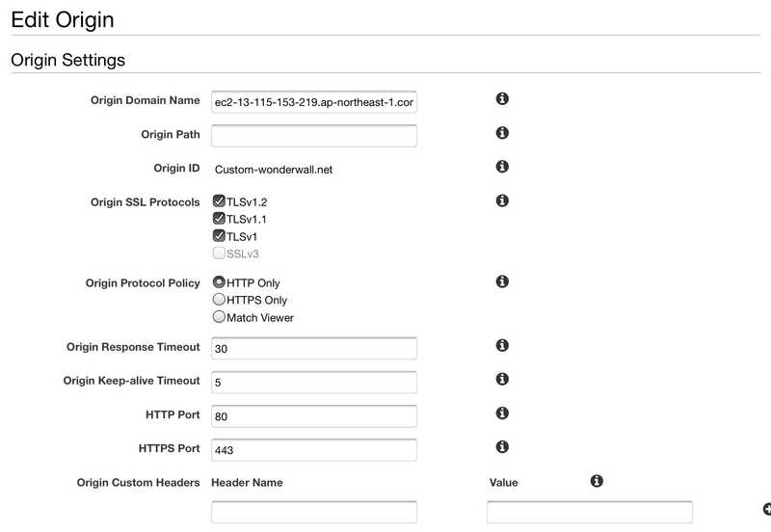Show help for Origin Protocol Policy
The height and width of the screenshot is (532, 771).
click(x=502, y=281)
